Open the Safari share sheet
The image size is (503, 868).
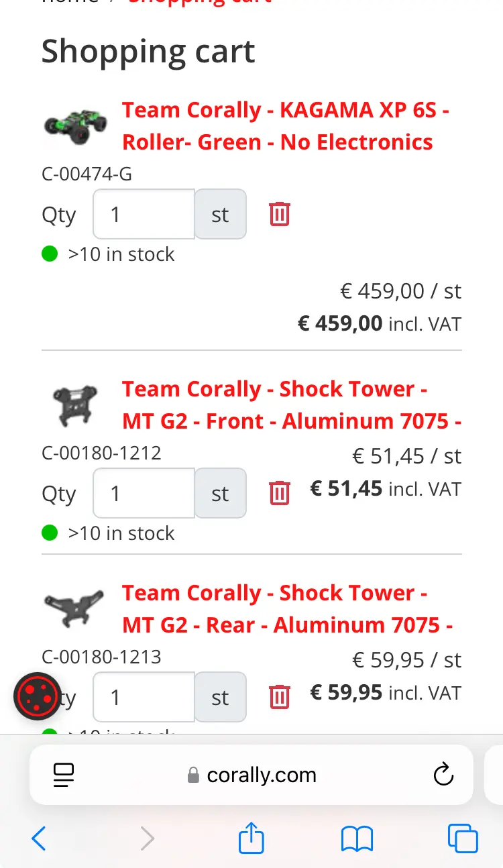251,838
